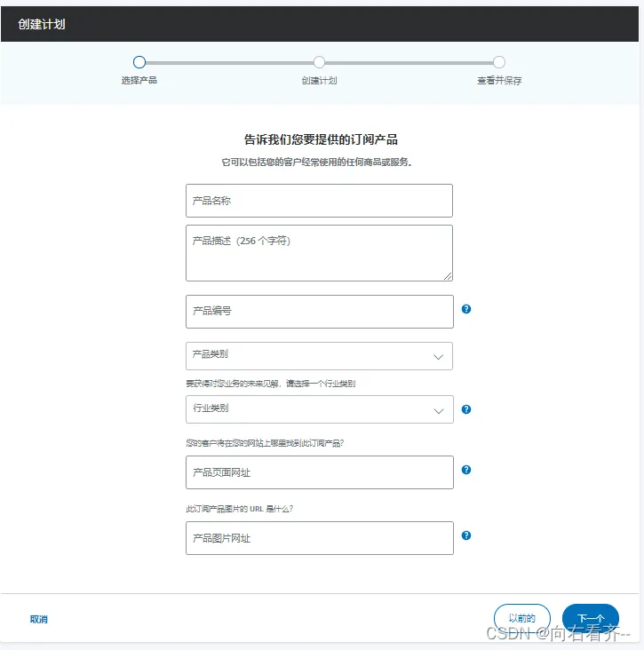Viewport: 644px width, 650px height.
Task: Focus the 产品名称 input field
Action: point(319,201)
